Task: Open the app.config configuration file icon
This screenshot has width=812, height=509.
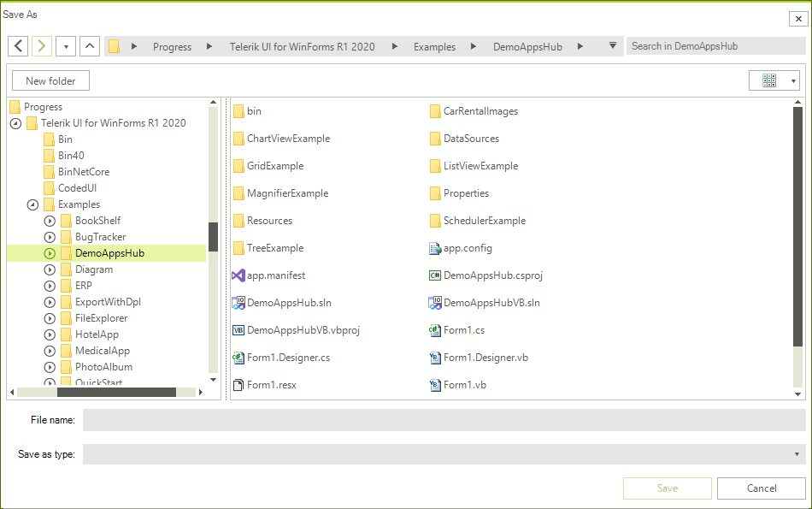Action: tap(432, 247)
